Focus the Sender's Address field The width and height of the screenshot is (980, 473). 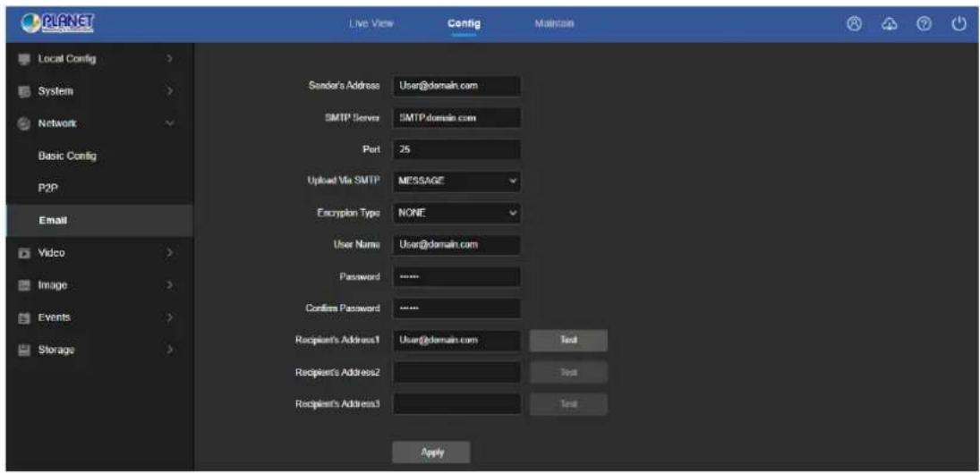456,86
